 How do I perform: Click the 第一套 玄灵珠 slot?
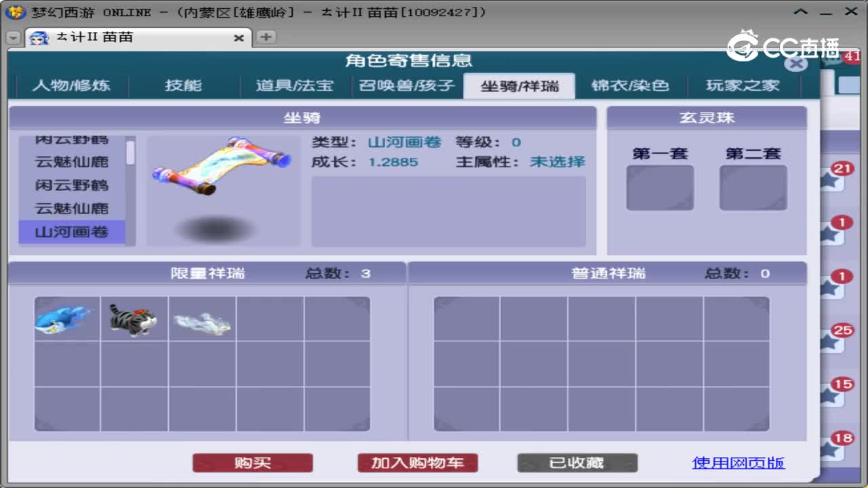(x=659, y=188)
